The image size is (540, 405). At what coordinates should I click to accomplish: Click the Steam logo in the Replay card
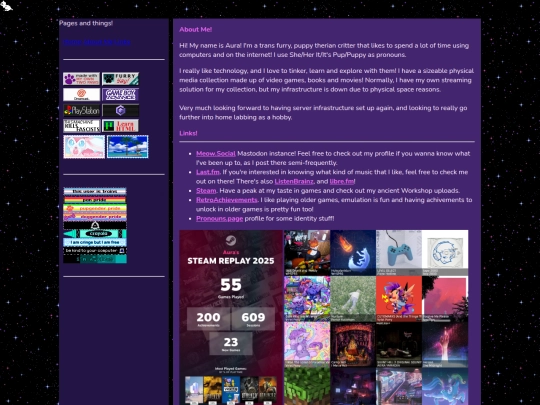point(231,240)
